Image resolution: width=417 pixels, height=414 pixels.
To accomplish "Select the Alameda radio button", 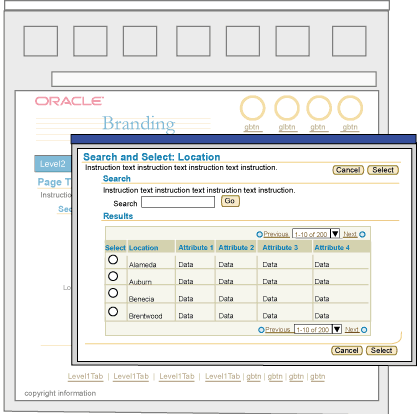I will pos(113,259).
